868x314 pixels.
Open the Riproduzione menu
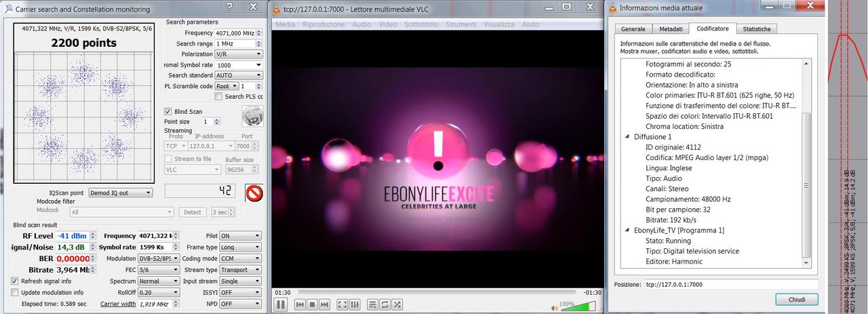pos(324,24)
